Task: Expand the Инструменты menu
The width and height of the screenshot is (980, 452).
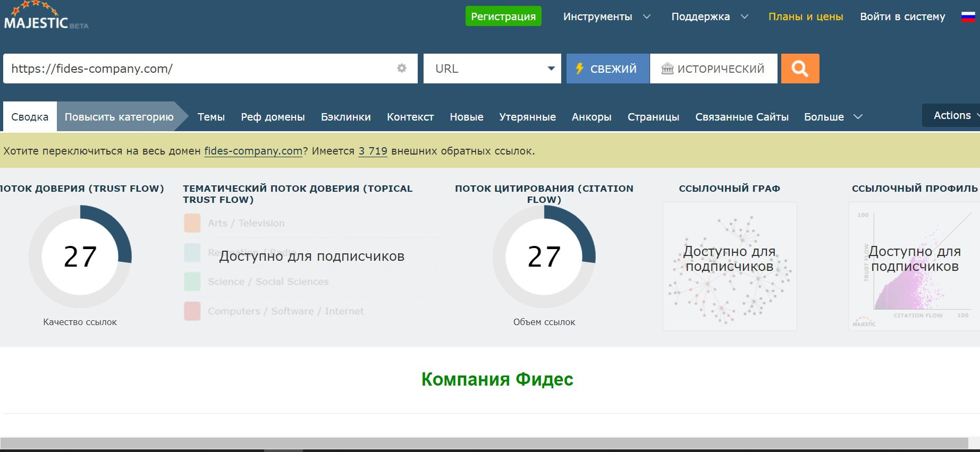Action: pos(606,16)
